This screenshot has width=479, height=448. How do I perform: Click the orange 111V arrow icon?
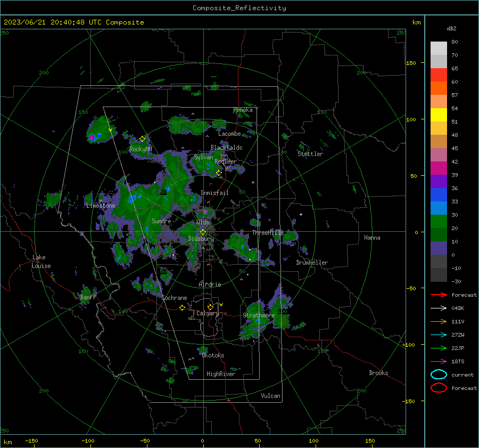(x=439, y=321)
